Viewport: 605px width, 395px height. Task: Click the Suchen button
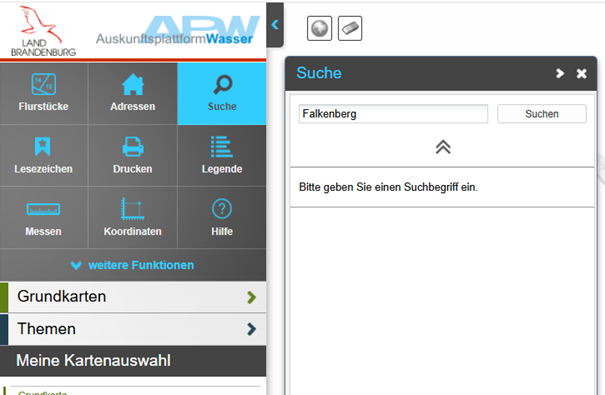tap(542, 114)
